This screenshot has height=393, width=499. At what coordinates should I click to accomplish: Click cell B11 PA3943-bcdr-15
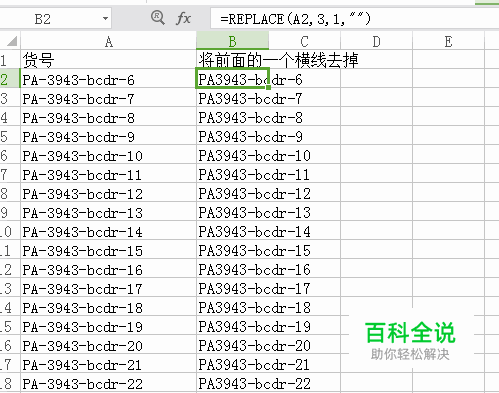(232, 250)
